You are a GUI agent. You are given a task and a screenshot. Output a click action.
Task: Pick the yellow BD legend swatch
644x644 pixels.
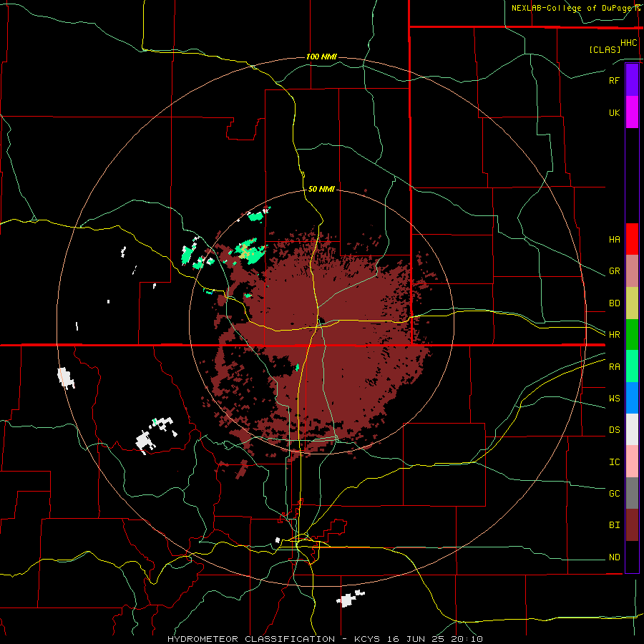point(632,303)
